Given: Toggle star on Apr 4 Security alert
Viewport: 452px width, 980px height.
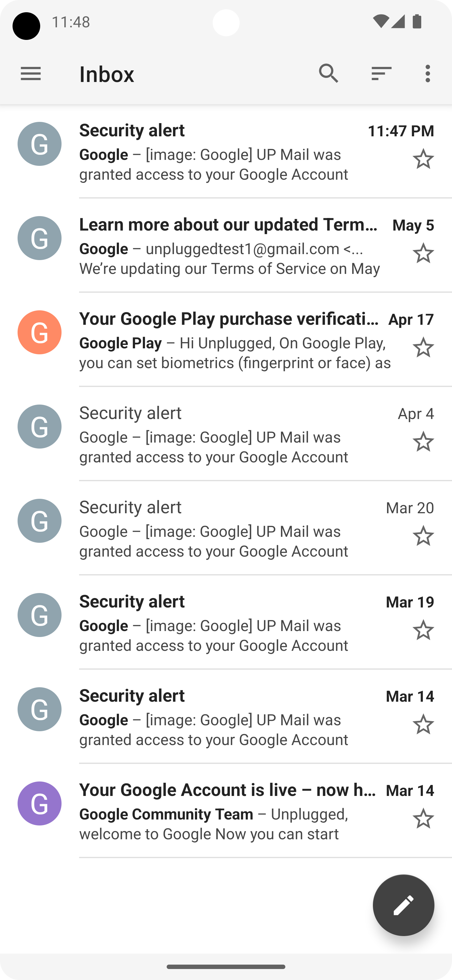Looking at the screenshot, I should tap(423, 442).
